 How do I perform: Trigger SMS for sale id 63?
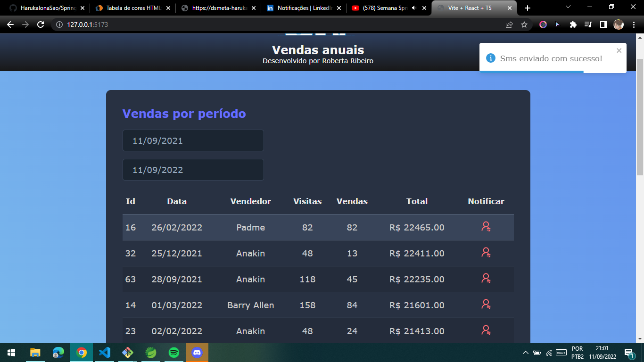click(485, 279)
